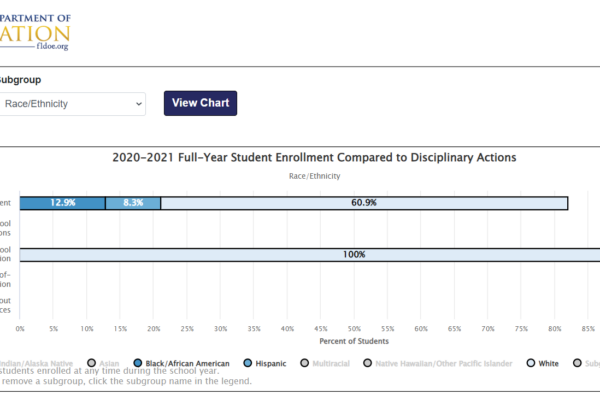This screenshot has height=400, width=600.
Task: Click the 100% bar
Action: click(310, 255)
